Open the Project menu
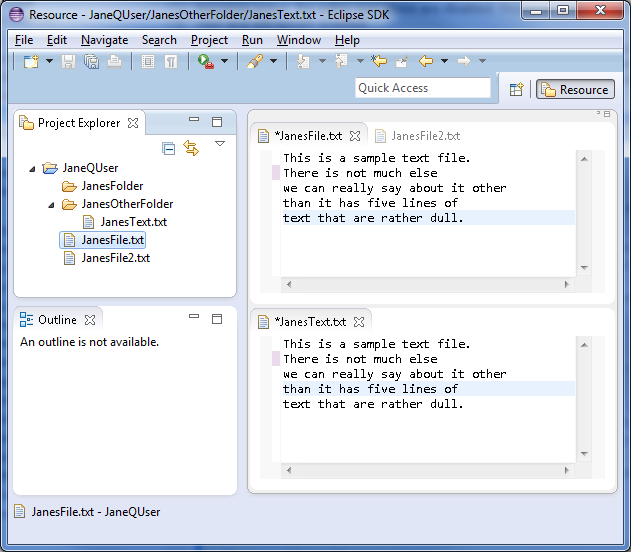Image resolution: width=631 pixels, height=552 pixels. [x=209, y=40]
